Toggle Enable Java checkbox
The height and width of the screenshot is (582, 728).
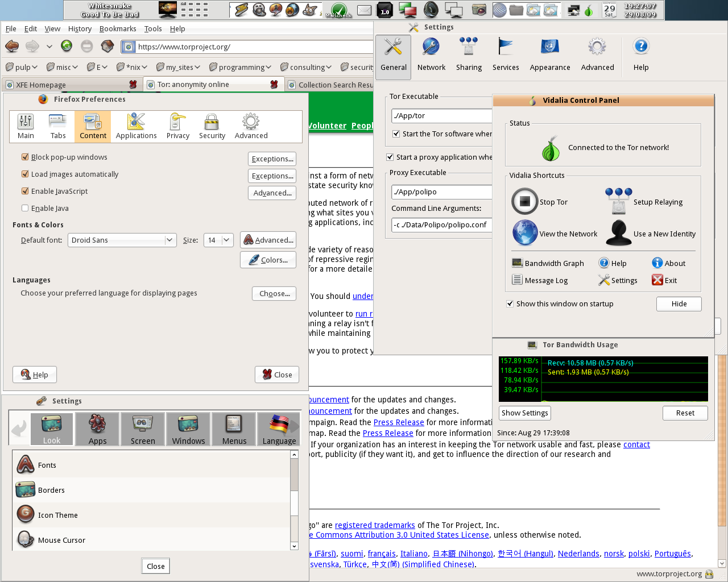(x=25, y=208)
